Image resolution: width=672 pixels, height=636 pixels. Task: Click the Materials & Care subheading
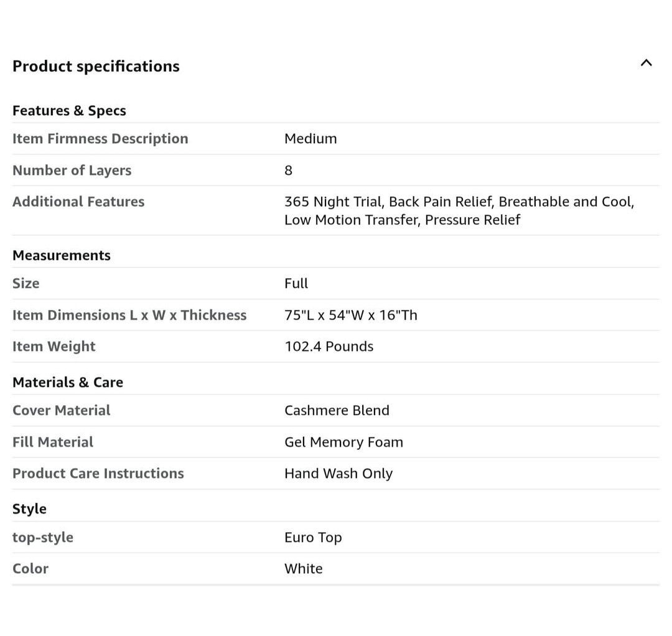click(x=68, y=382)
